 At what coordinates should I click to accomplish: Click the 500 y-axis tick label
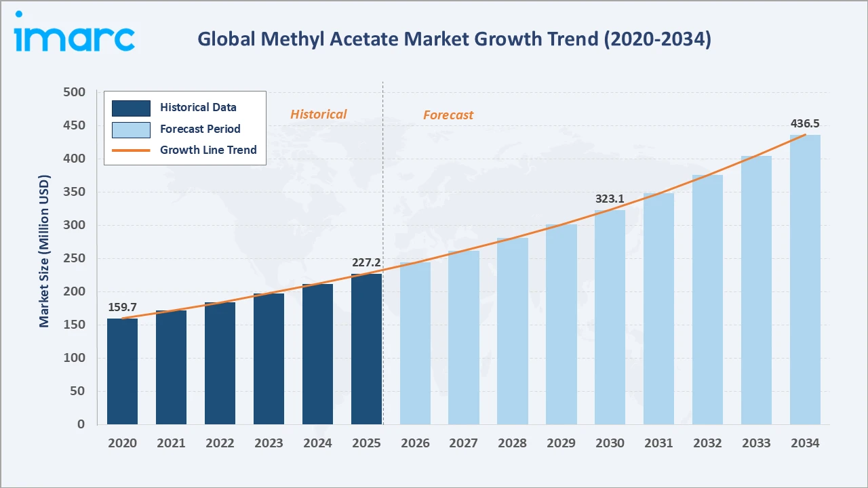pyautogui.click(x=75, y=92)
